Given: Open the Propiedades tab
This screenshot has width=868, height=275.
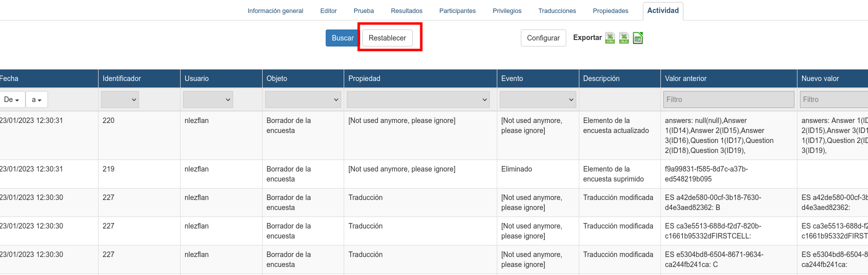Looking at the screenshot, I should pos(610,11).
